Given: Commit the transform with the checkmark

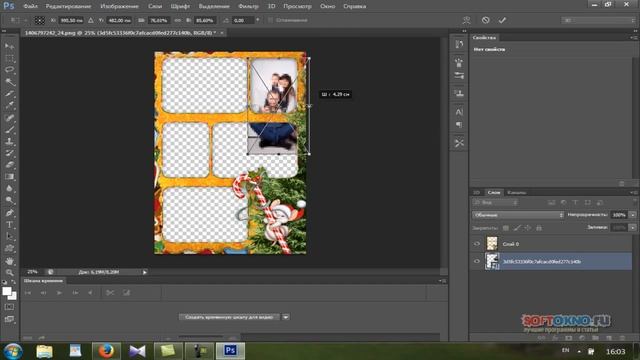Looking at the screenshot, I should pos(502,20).
